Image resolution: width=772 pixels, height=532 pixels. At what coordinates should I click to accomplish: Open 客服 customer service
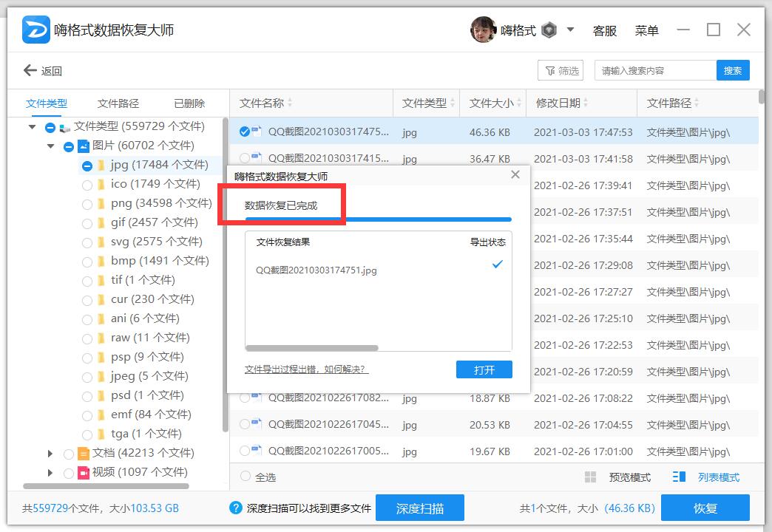605,30
